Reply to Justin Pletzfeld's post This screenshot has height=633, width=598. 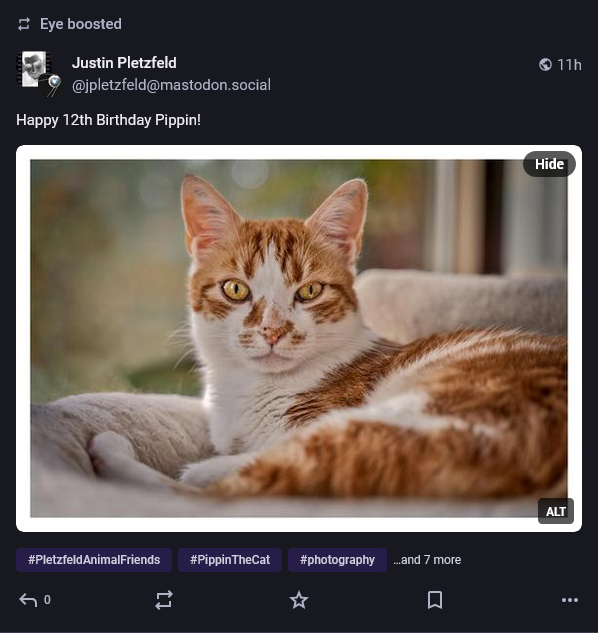[28, 600]
